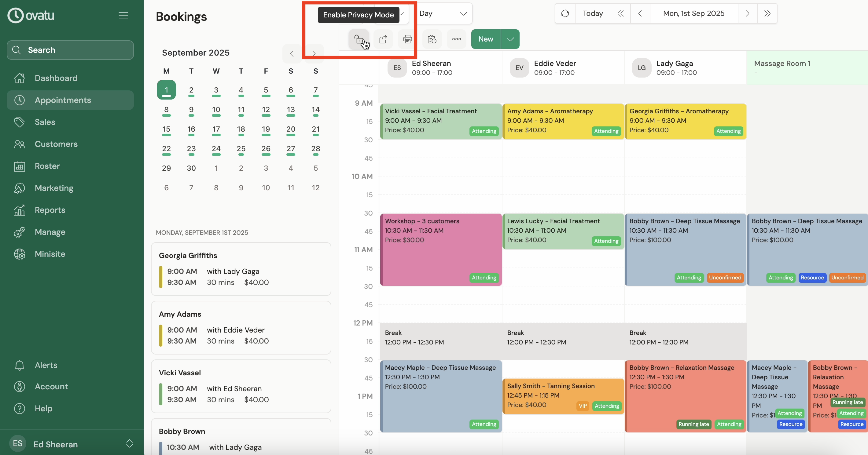Expand Ed Sheeran account switcher
This screenshot has width=868, height=455.
pos(129,443)
